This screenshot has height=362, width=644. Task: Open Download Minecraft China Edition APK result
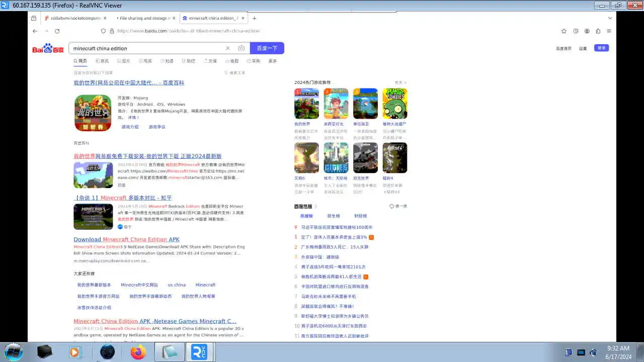click(126, 239)
